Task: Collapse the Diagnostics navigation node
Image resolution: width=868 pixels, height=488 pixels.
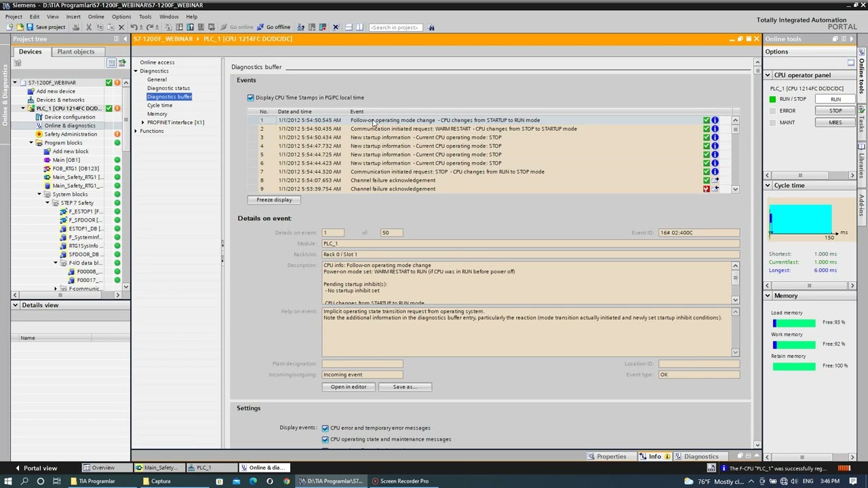Action: click(136, 71)
